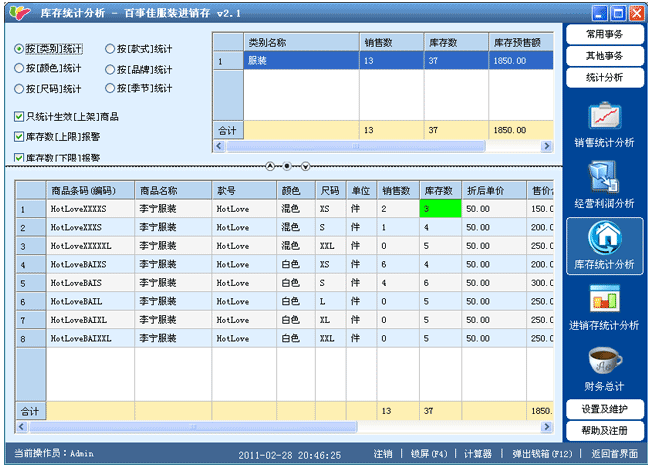650x467 pixels.
Task: Click 单位 column header
Action: pos(361,191)
